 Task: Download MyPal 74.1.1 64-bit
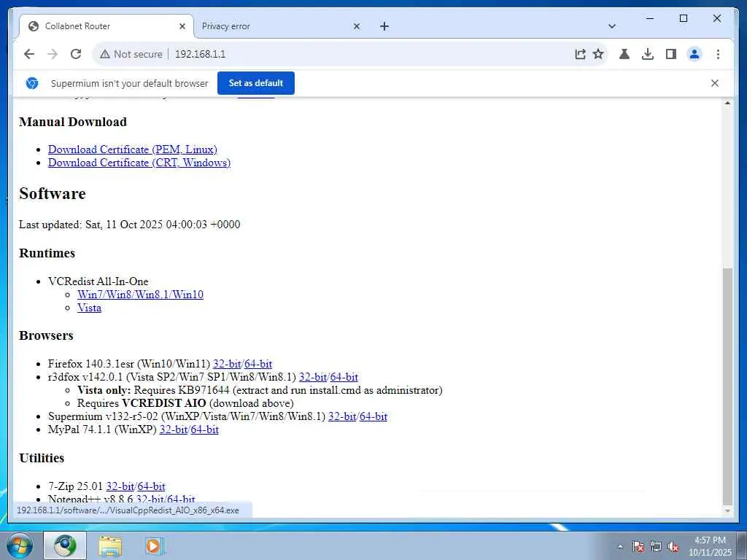pyautogui.click(x=205, y=429)
